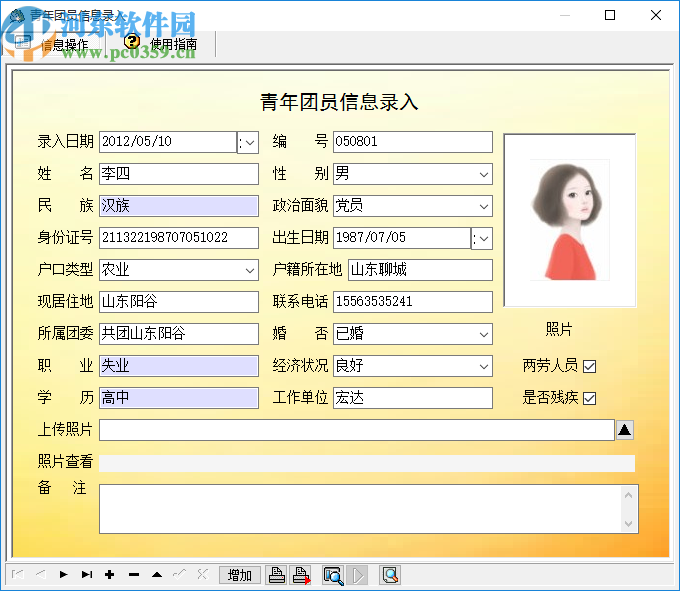Go to the previous record arrow

pos(41,575)
